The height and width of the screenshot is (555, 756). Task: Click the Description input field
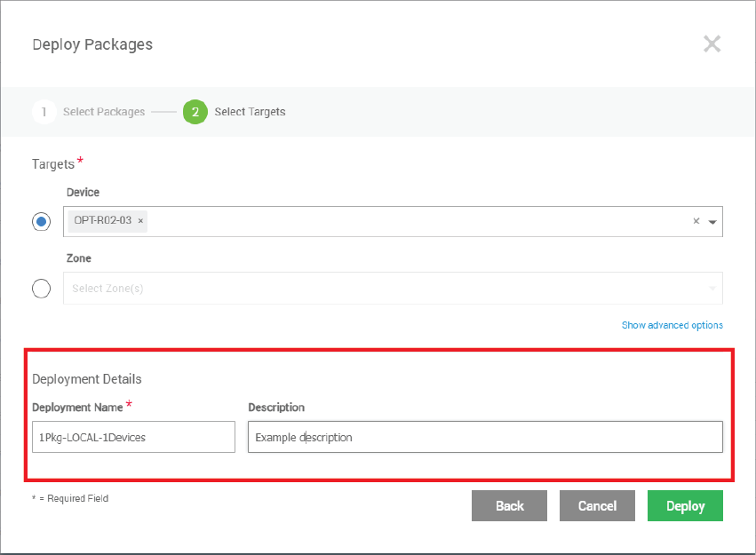point(485,437)
